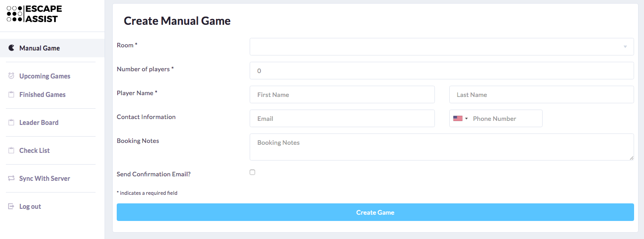Click the clipboard icon beside Leader Board
The width and height of the screenshot is (644, 239).
(12, 122)
